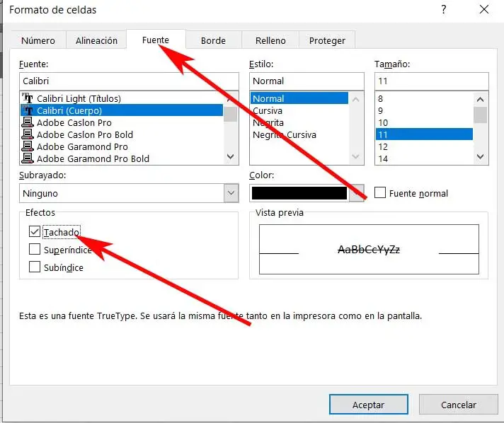Click the help question mark icon
The width and height of the screenshot is (504, 423).
pos(444,9)
